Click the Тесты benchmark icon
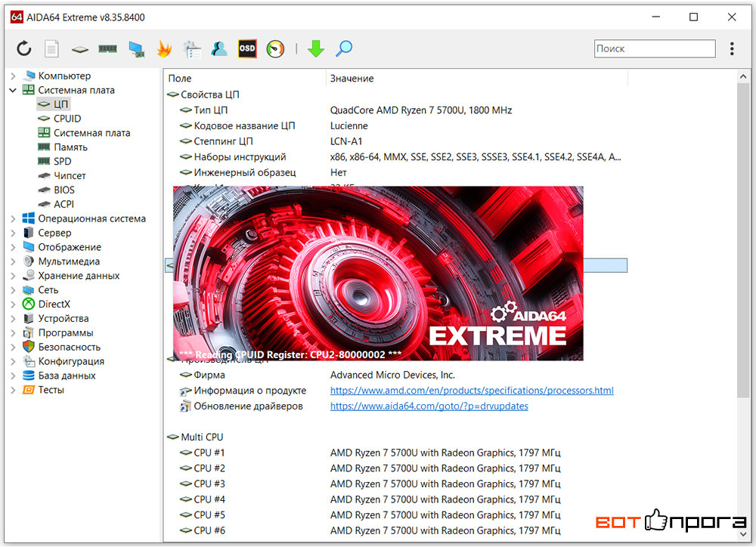756x547 pixels. pyautogui.click(x=29, y=390)
